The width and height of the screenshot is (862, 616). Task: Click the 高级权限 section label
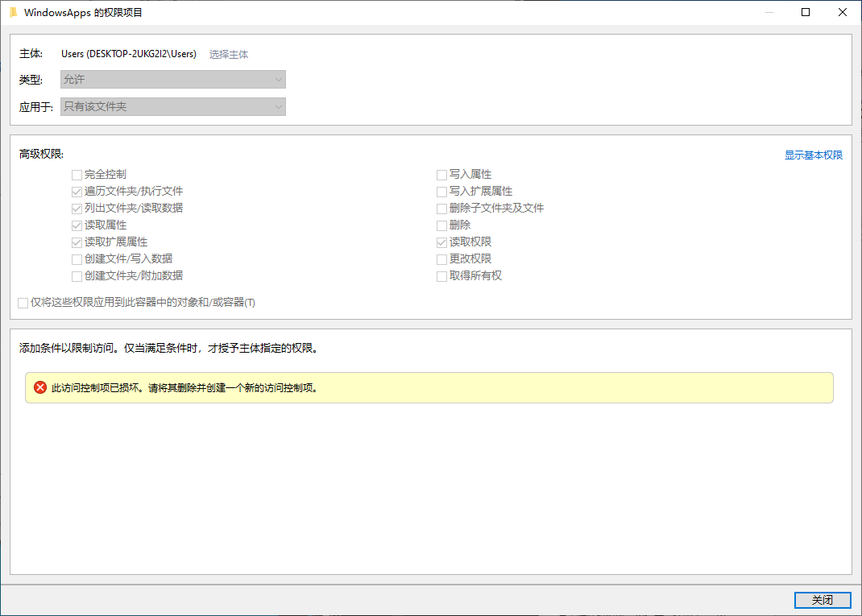point(41,155)
